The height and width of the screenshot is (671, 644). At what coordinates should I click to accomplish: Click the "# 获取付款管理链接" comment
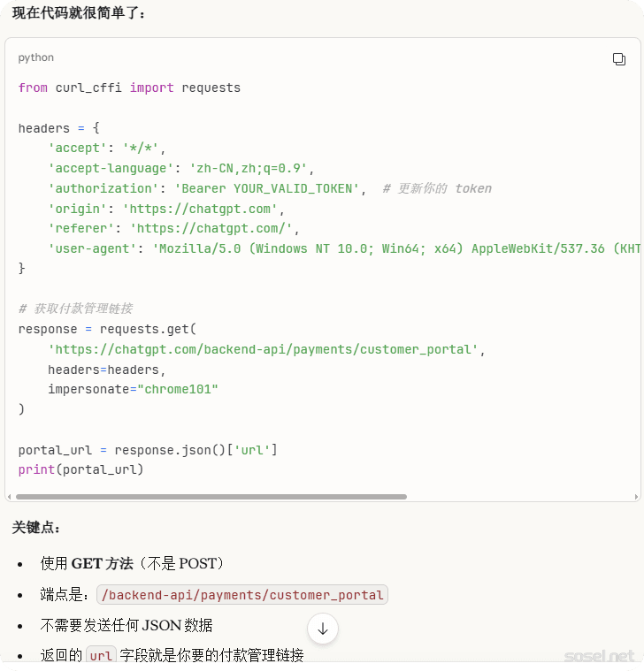(75, 309)
